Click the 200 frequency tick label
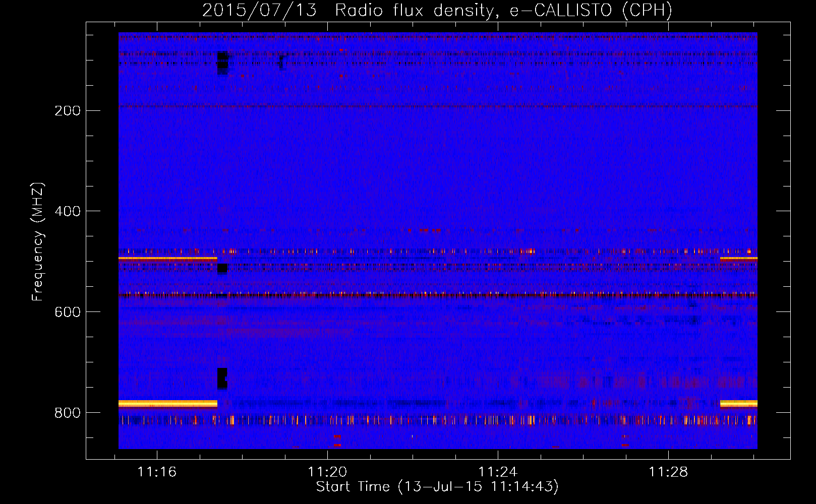816x504 pixels. [x=68, y=111]
